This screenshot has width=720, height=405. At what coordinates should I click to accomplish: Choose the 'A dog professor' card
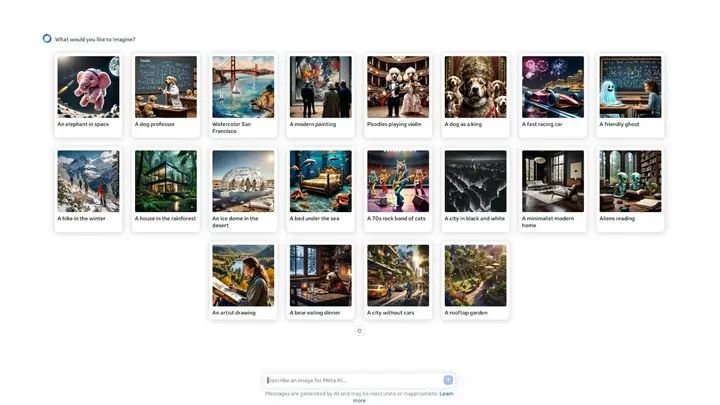click(x=166, y=93)
